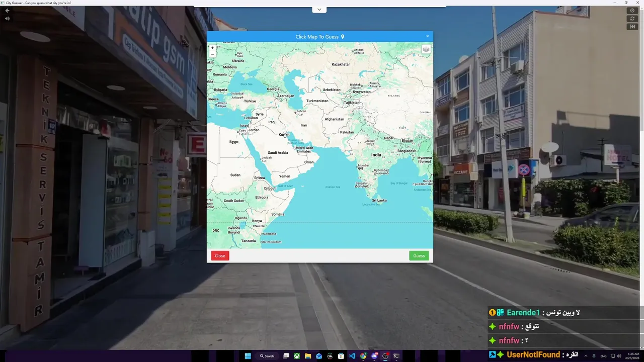Click the rewind-to-start icon at top right
Viewport: 644px width, 362px height.
(x=632, y=27)
